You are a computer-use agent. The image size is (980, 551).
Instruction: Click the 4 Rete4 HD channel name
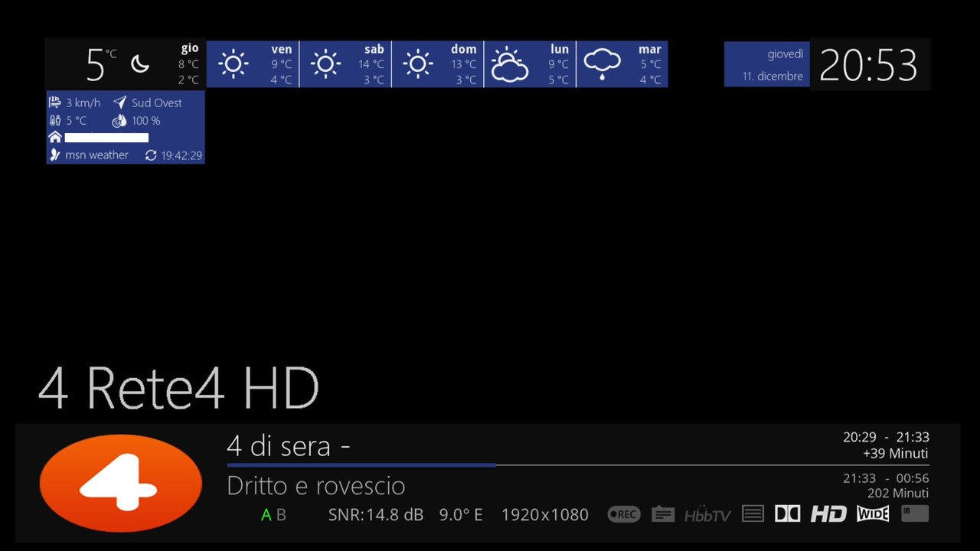(178, 388)
